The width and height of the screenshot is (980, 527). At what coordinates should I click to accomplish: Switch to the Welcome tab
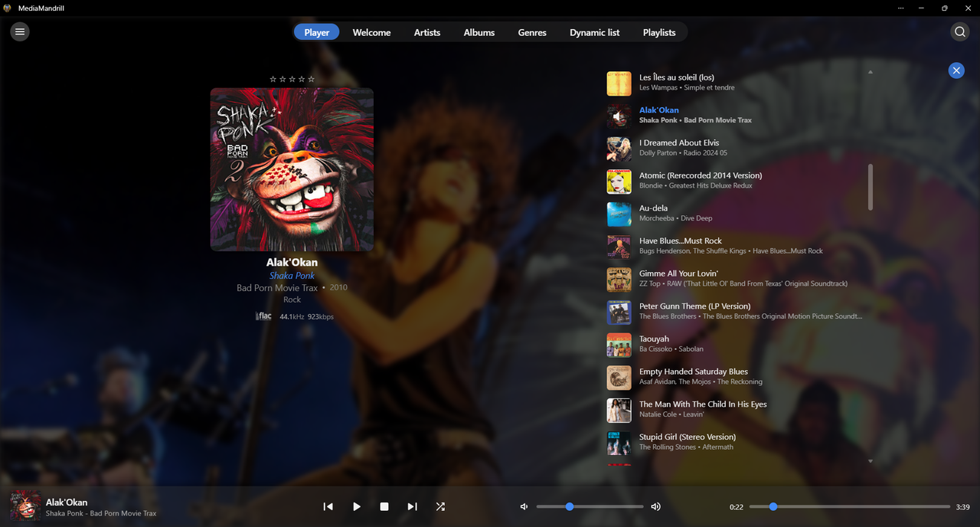click(x=371, y=32)
